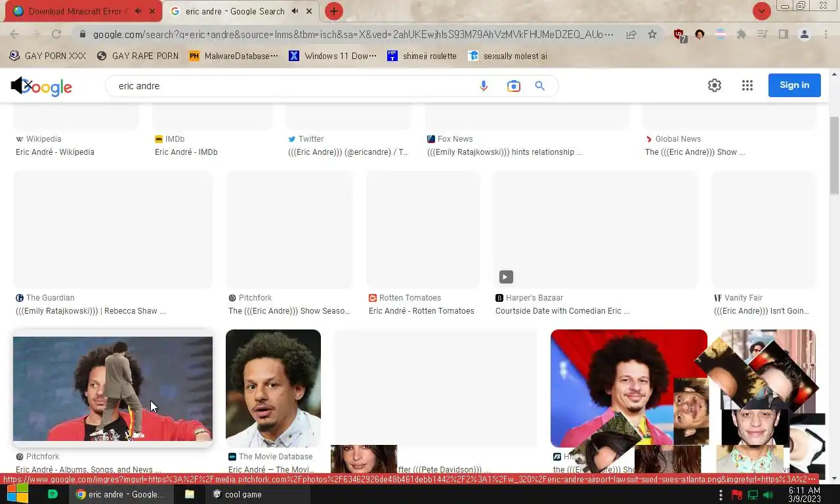Open the shimeji roulette bookmark
Viewport: 840px width, 504px height.
tap(422, 56)
